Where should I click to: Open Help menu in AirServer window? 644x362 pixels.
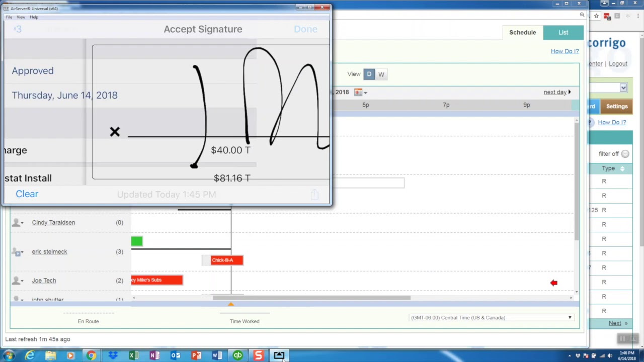coord(34,17)
